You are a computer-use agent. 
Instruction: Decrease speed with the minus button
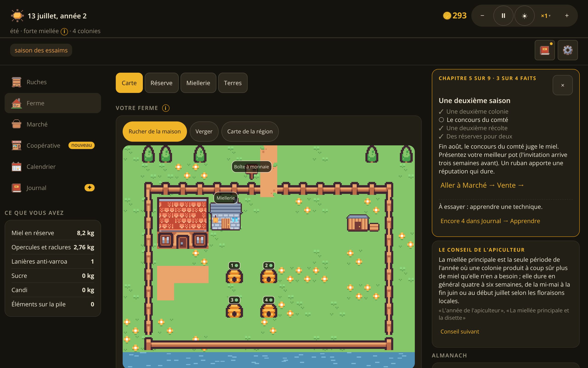(x=482, y=16)
